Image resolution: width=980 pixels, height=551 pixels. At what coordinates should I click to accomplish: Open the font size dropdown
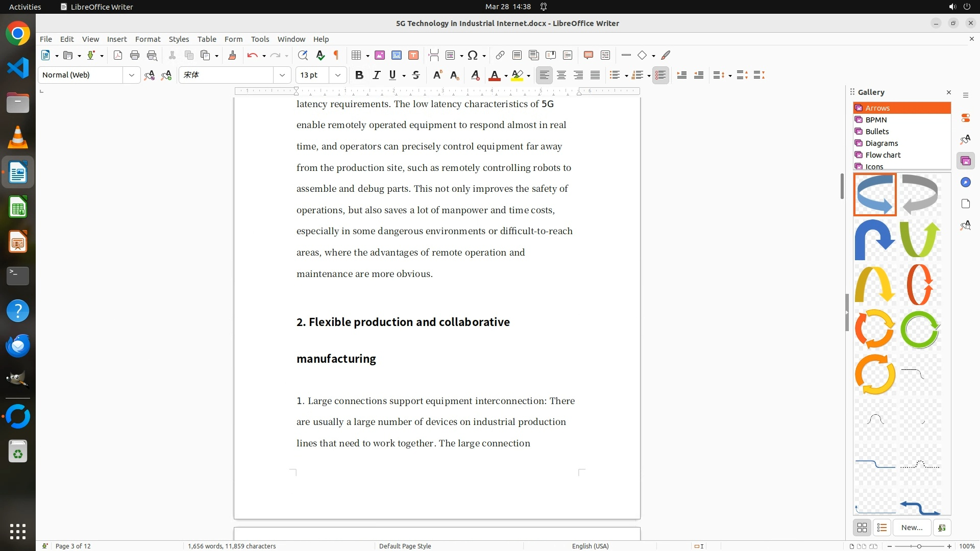point(337,75)
